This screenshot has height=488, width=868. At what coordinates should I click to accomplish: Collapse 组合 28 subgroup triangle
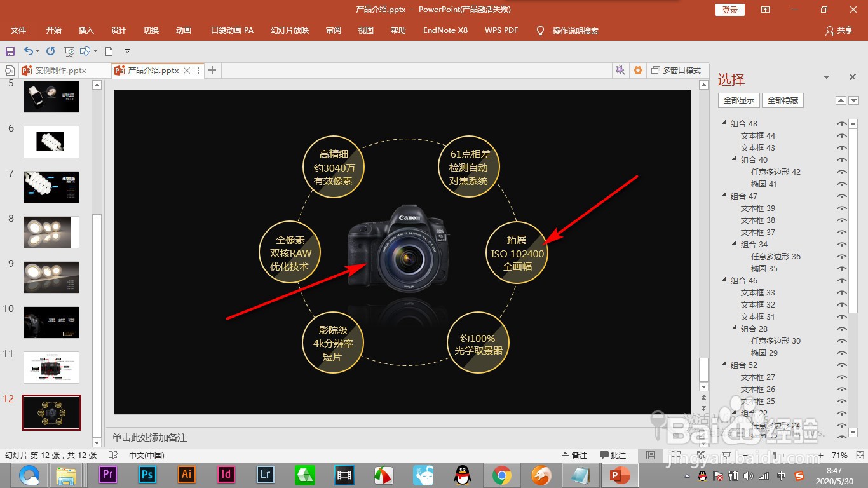pyautogui.click(x=734, y=329)
